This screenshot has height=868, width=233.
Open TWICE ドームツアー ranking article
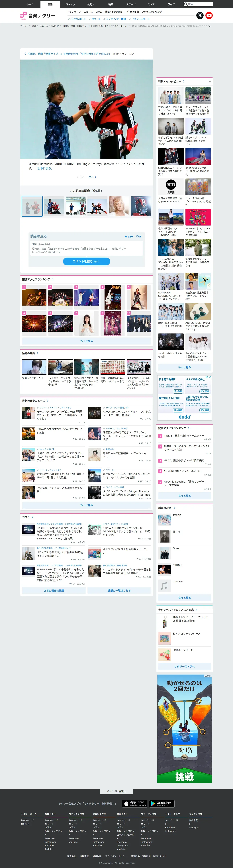pos(184,436)
